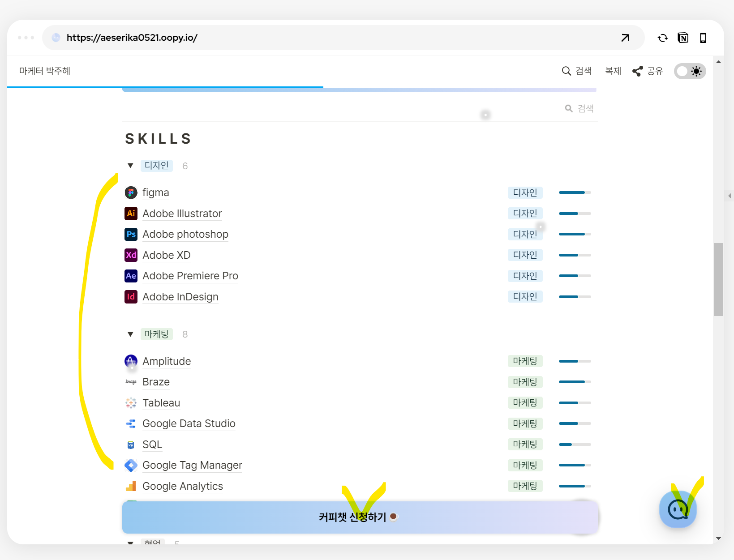Open the Adobe Illustrator link
The height and width of the screenshot is (560, 734).
[x=182, y=214]
